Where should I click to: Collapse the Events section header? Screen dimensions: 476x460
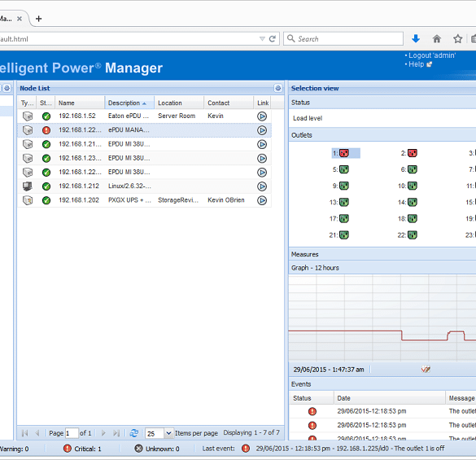tap(382, 384)
